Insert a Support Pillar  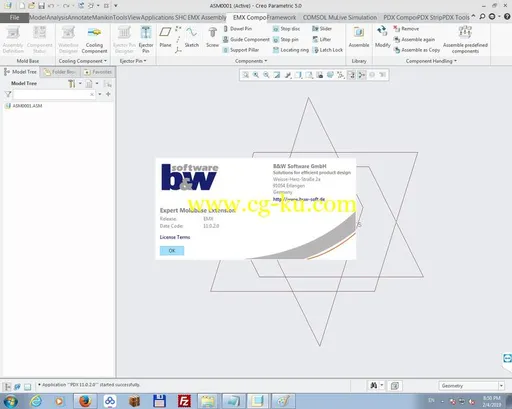tap(241, 50)
